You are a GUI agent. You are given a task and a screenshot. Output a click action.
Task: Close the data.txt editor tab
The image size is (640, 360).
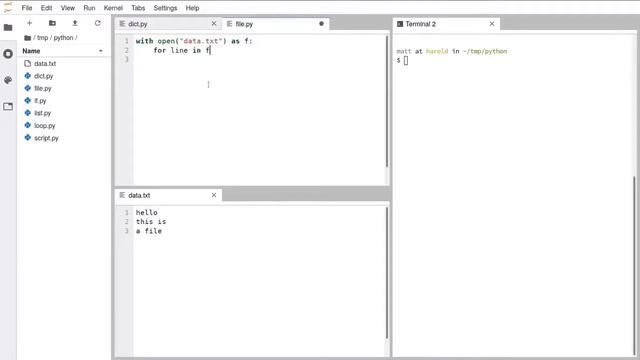pyautogui.click(x=214, y=195)
